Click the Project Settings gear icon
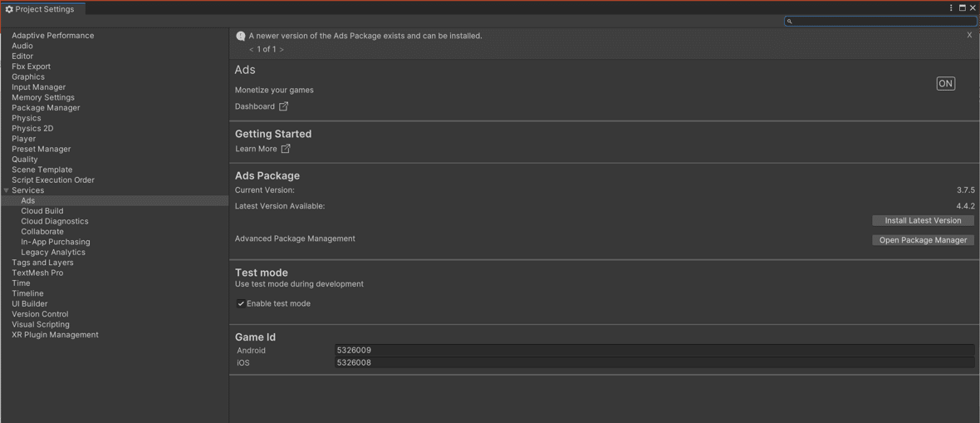This screenshot has height=423, width=980. pyautogui.click(x=9, y=9)
